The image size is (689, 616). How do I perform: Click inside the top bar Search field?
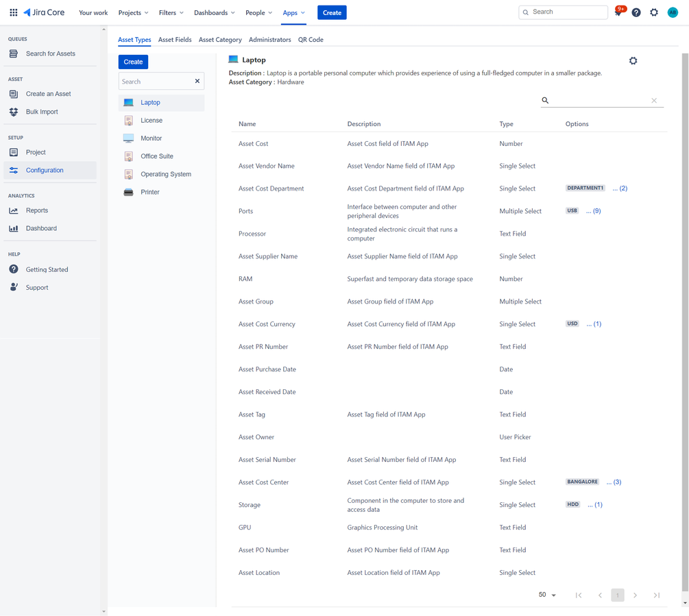point(564,12)
